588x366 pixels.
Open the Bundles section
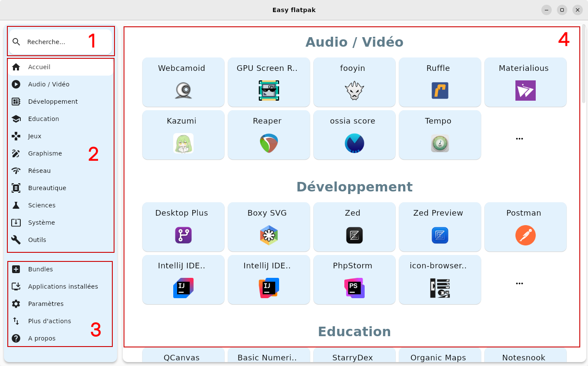60,269
